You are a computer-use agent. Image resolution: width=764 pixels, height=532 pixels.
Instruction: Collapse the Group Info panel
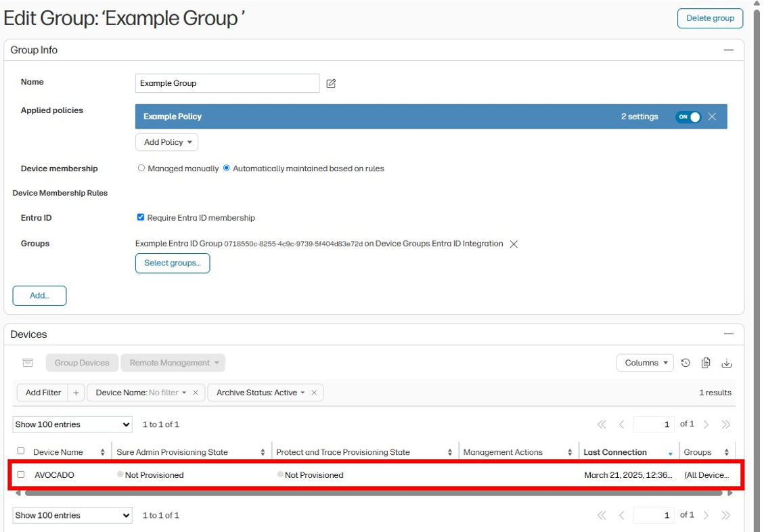[729, 49]
